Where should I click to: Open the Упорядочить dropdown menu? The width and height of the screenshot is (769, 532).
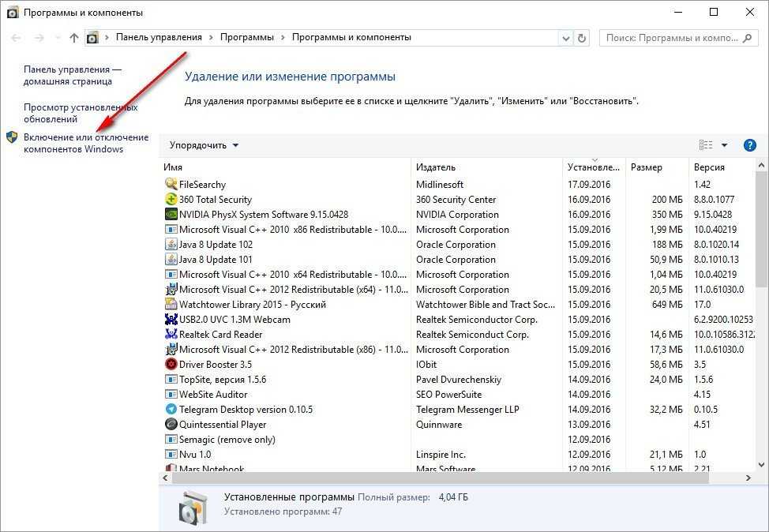point(204,145)
